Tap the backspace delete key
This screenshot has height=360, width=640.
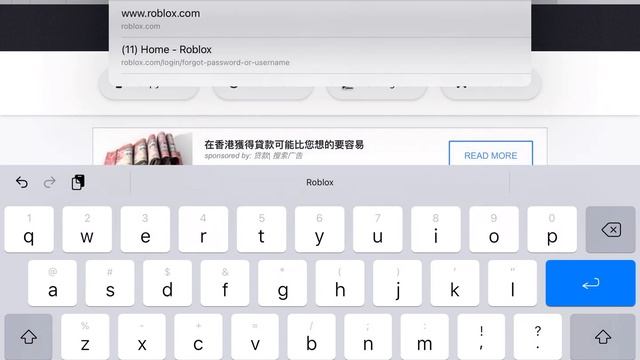pos(611,230)
